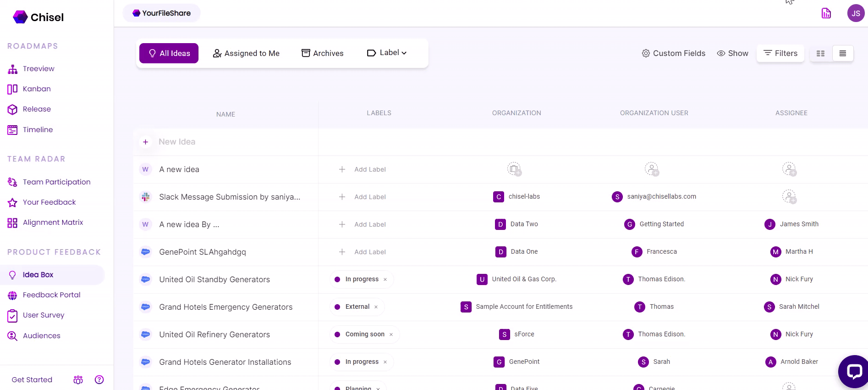
Task: Open the report document icon in header
Action: (x=826, y=13)
